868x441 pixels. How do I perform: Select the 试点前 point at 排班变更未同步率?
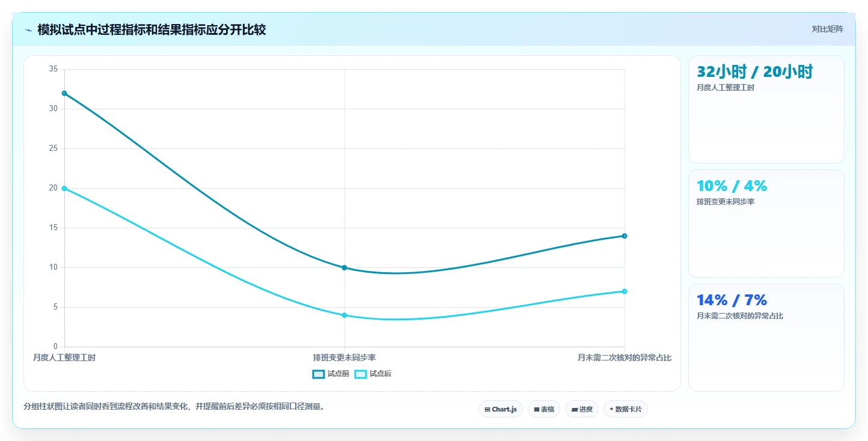344,267
